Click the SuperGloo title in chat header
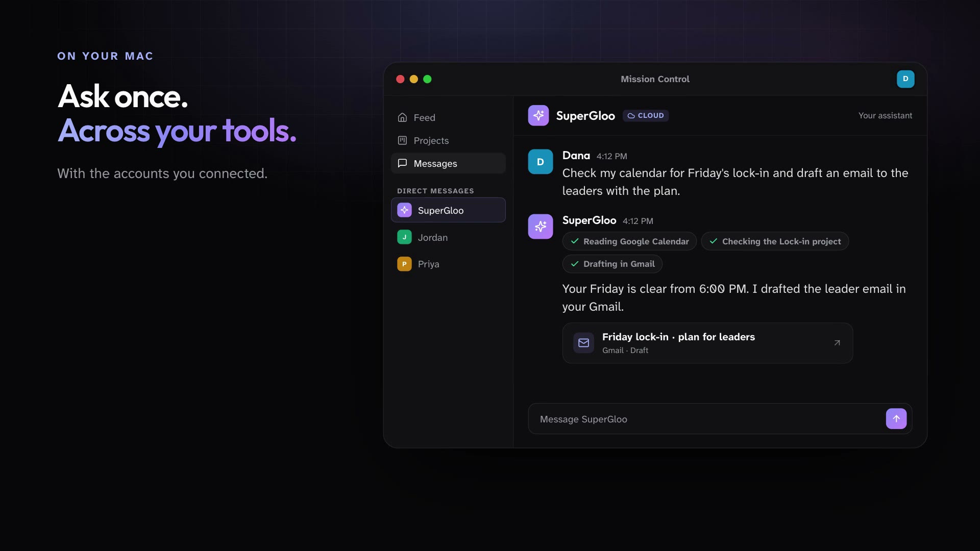Screen dimensions: 980x551 (585, 116)
